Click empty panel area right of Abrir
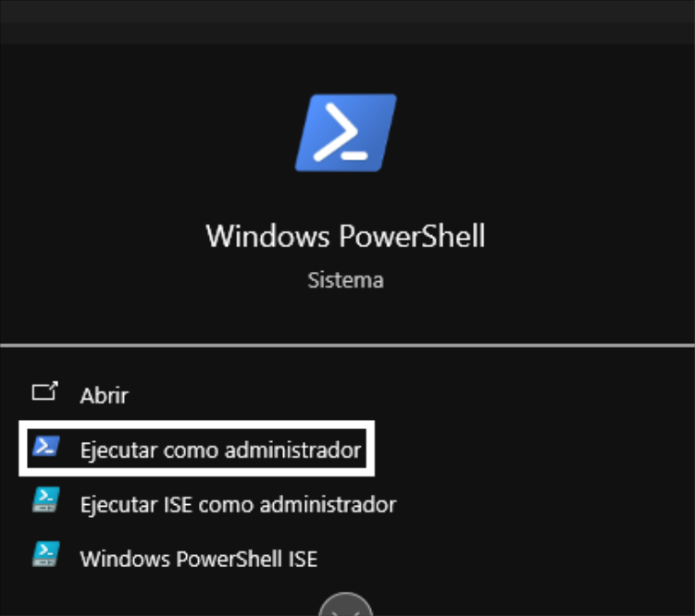This screenshot has height=616, width=695. (x=416, y=395)
